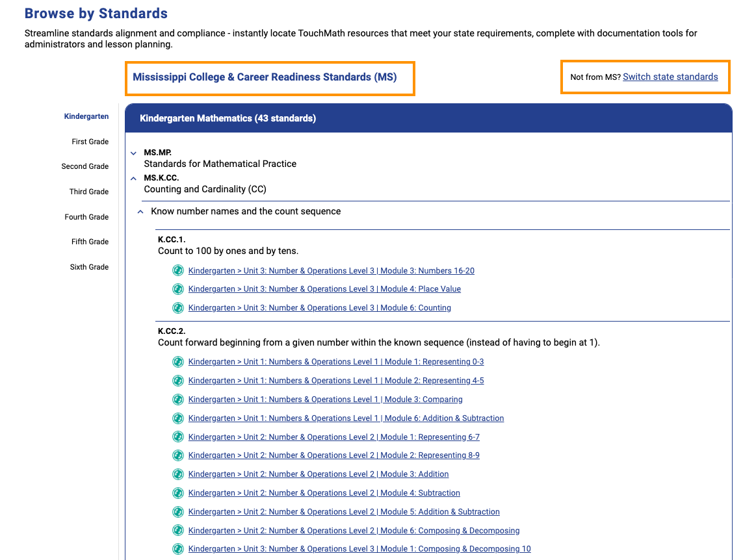Open Unit 3 Module 1: Composing & Decomposing 10 link
The width and height of the screenshot is (756, 560).
click(x=359, y=549)
